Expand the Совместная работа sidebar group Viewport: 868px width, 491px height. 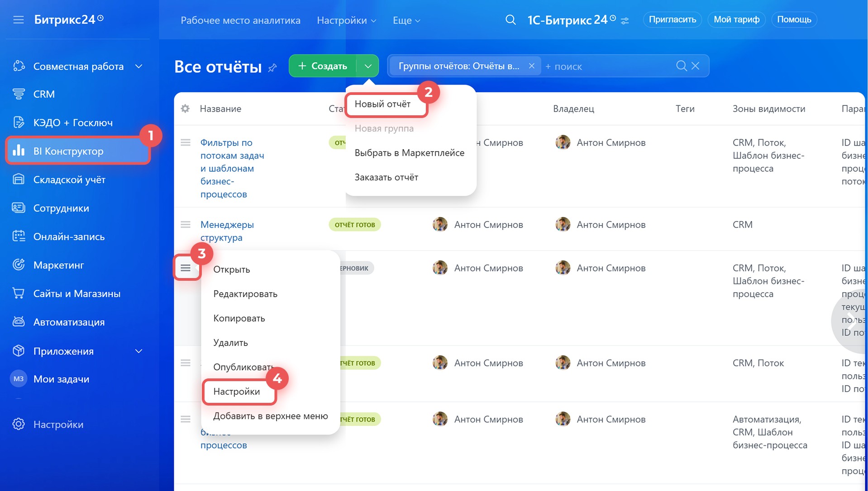139,66
